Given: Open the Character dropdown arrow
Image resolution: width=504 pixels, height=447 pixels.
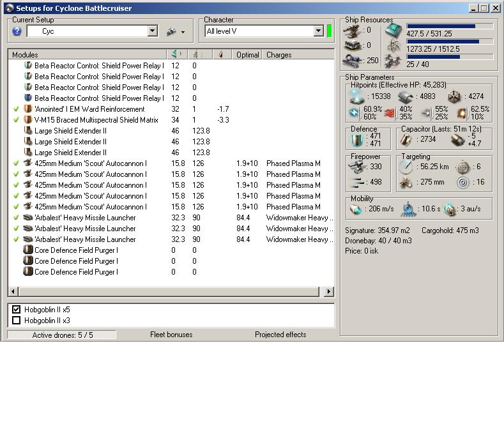Looking at the screenshot, I should (318, 31).
